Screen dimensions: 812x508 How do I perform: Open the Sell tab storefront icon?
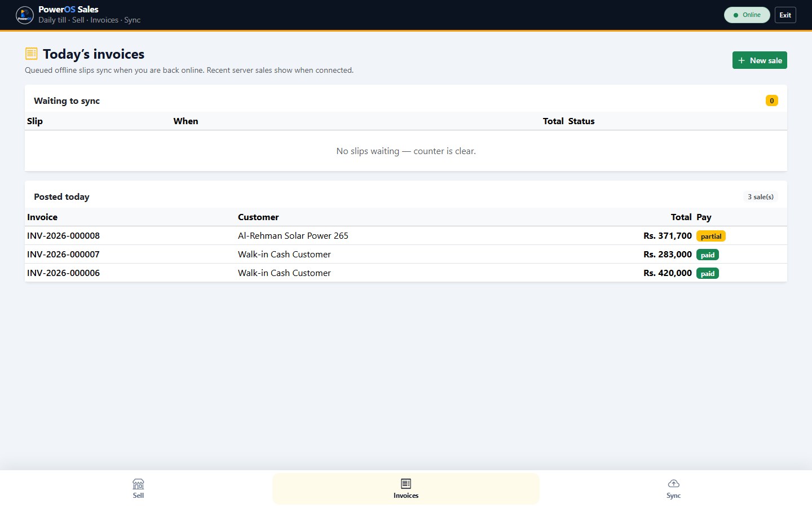click(138, 484)
